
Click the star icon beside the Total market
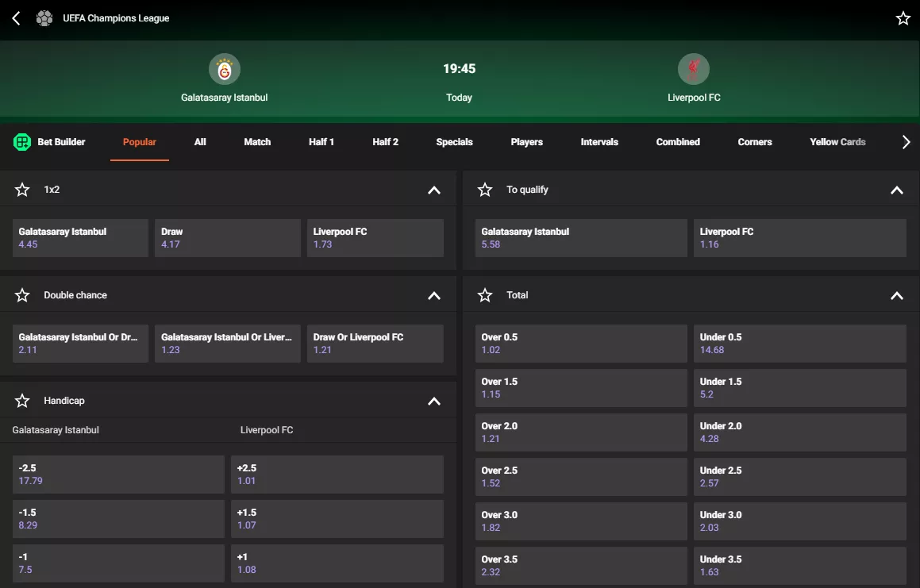(x=484, y=294)
